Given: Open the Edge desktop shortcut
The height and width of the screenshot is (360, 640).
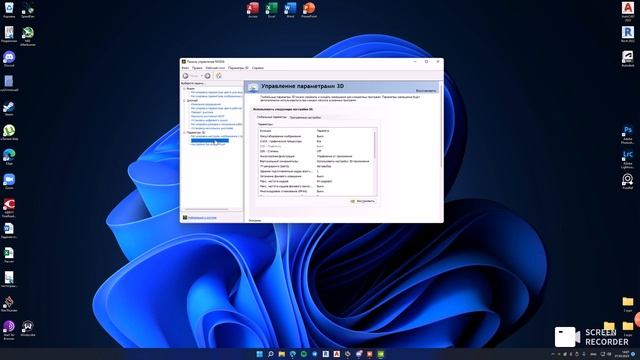Looking at the screenshot, I should point(9,157).
